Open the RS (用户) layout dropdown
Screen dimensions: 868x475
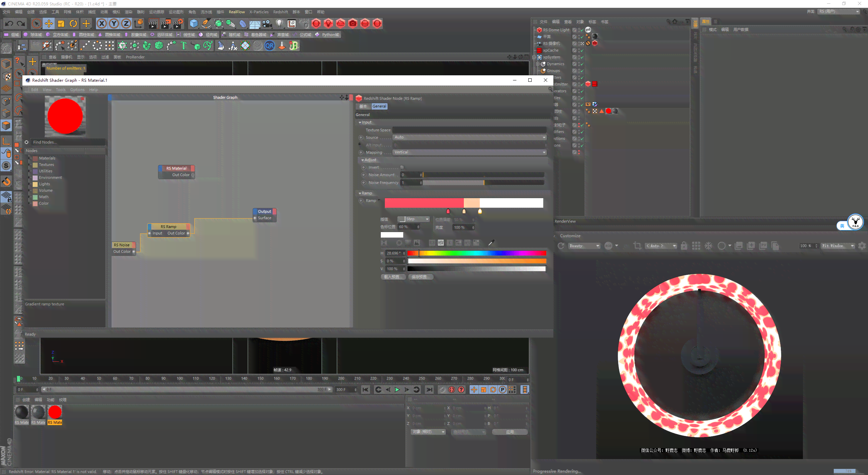point(839,12)
